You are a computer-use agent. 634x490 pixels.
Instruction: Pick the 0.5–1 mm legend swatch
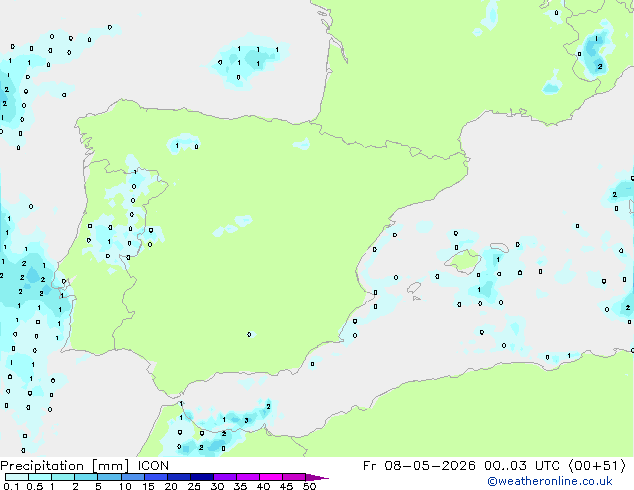pos(40,477)
